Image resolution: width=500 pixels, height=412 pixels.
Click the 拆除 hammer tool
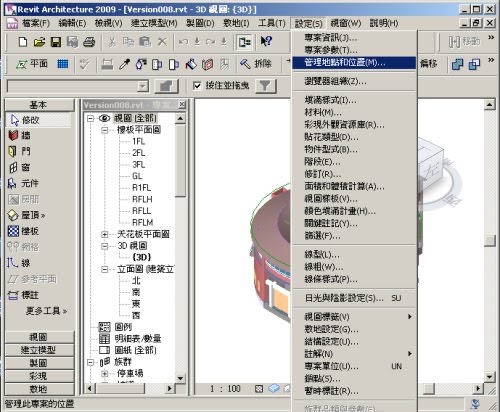click(x=256, y=64)
